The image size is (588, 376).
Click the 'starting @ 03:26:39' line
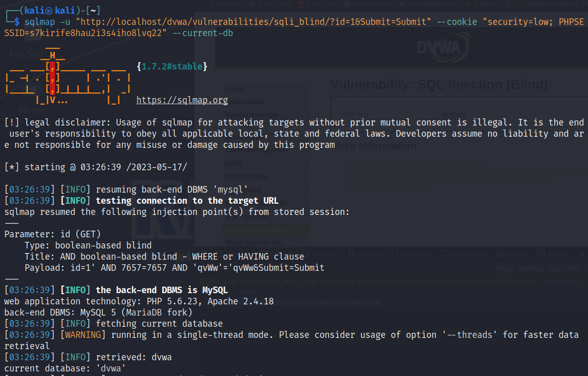point(96,167)
